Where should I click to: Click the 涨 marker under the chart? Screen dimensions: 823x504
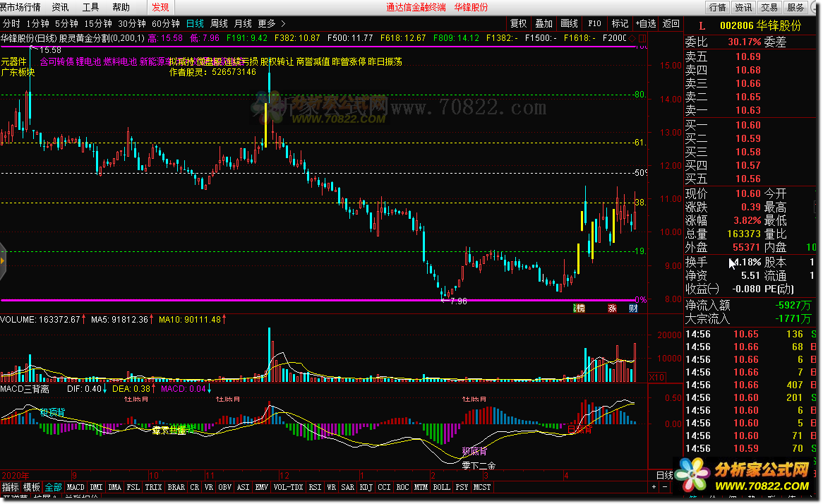pos(612,308)
